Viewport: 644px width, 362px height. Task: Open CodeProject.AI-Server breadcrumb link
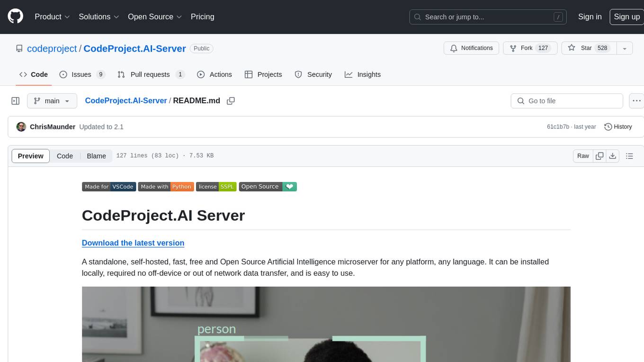[x=126, y=100]
